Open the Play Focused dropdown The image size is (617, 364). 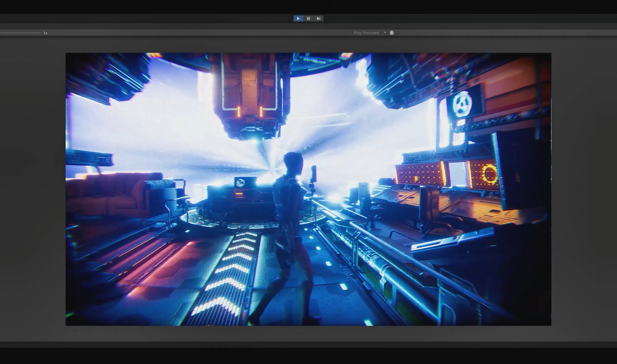pyautogui.click(x=370, y=33)
